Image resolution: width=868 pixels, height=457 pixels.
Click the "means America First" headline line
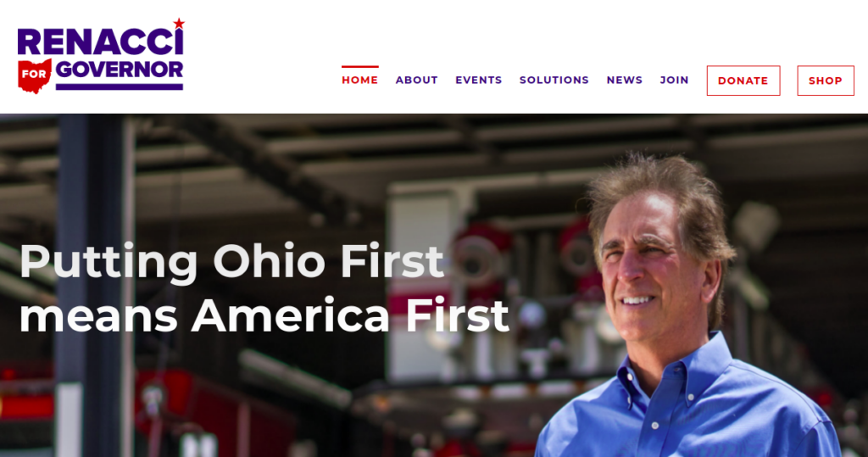point(264,315)
